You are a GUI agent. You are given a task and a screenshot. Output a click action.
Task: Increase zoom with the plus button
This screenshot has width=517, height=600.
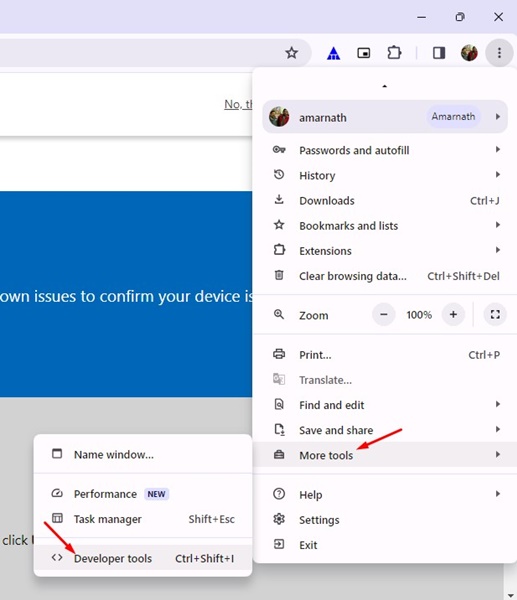pos(453,315)
